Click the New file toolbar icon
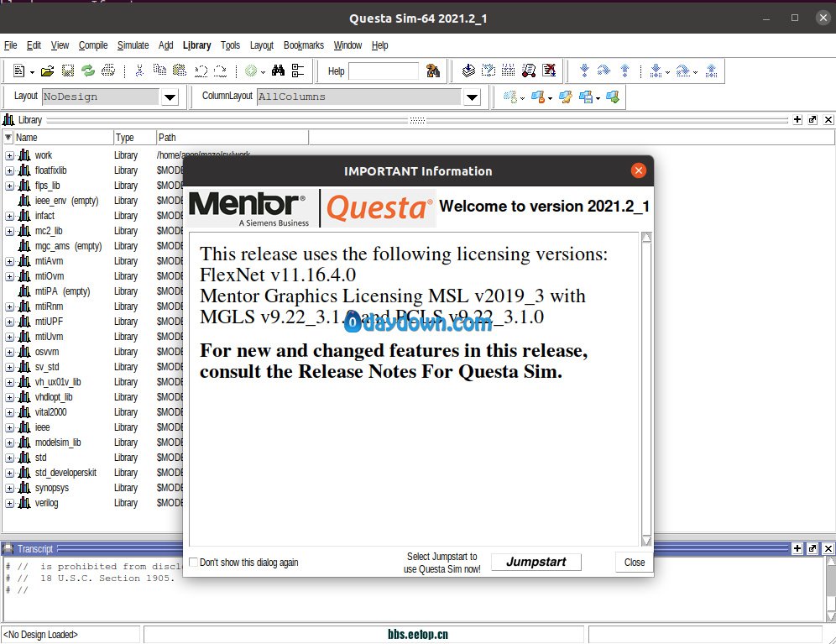Viewport: 836px width, 644px height. pos(18,71)
